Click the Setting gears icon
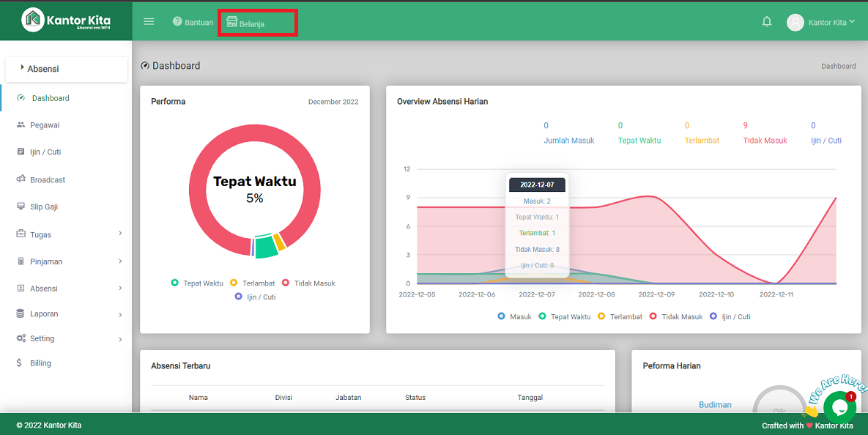 pyautogui.click(x=21, y=338)
